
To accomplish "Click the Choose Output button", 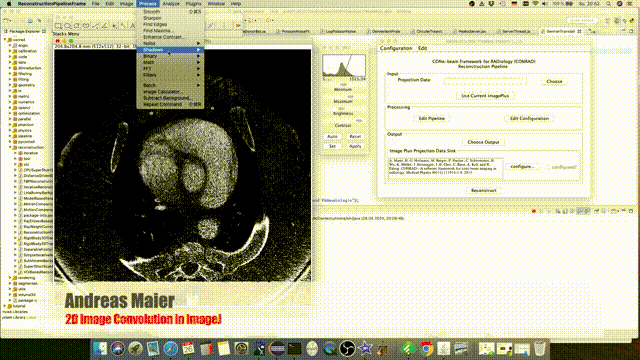I will coord(483,142).
